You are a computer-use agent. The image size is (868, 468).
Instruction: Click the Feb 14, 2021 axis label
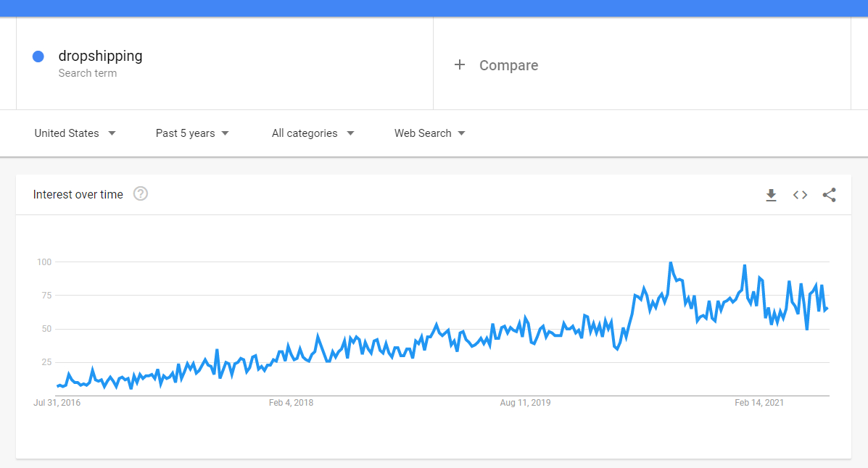[x=759, y=402]
